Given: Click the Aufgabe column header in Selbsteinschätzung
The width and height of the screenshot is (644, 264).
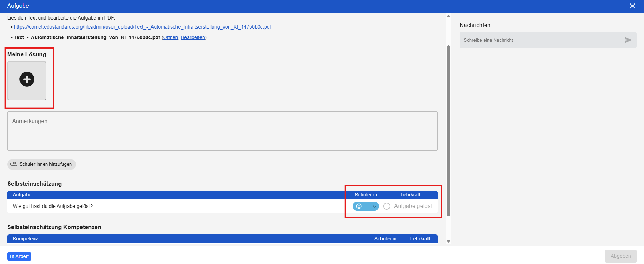Looking at the screenshot, I should point(22,195).
